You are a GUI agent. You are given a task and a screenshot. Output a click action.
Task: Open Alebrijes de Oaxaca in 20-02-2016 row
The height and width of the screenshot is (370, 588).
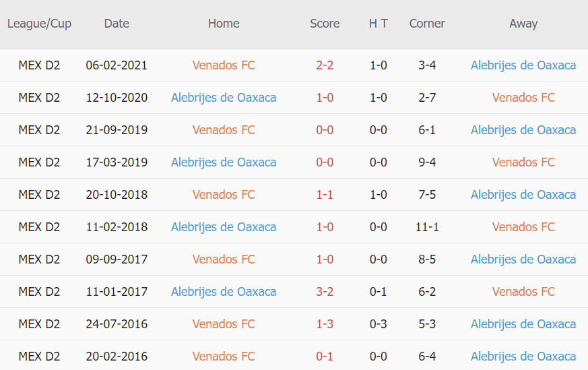pyautogui.click(x=523, y=357)
